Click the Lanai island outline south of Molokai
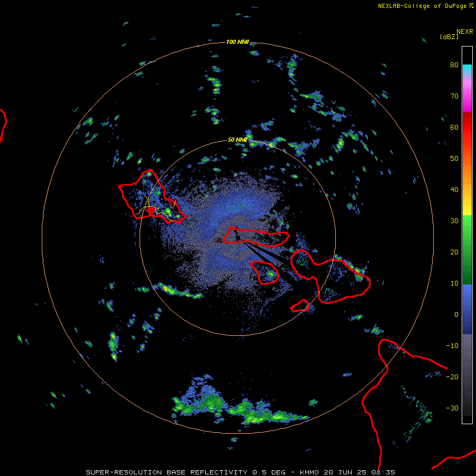 pos(265,272)
